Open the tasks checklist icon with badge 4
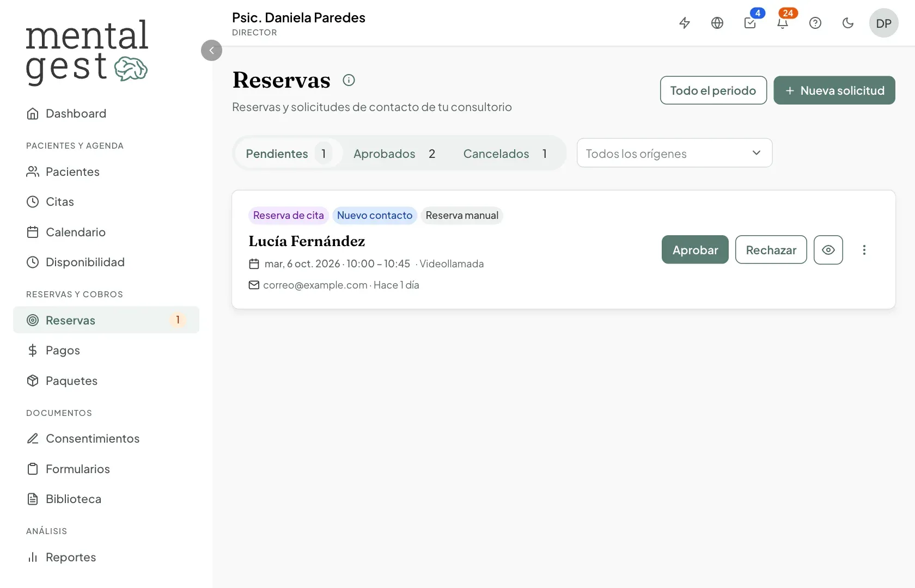Image resolution: width=915 pixels, height=588 pixels. 750,23
